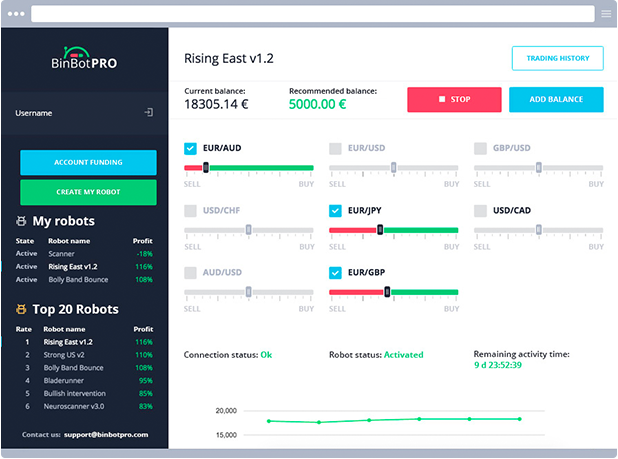Click the Profit column header in My robots
The image size is (618, 459).
point(143,241)
